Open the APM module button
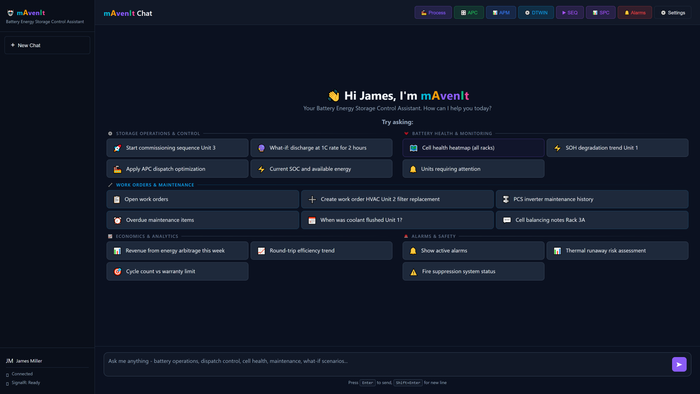 tap(501, 12)
